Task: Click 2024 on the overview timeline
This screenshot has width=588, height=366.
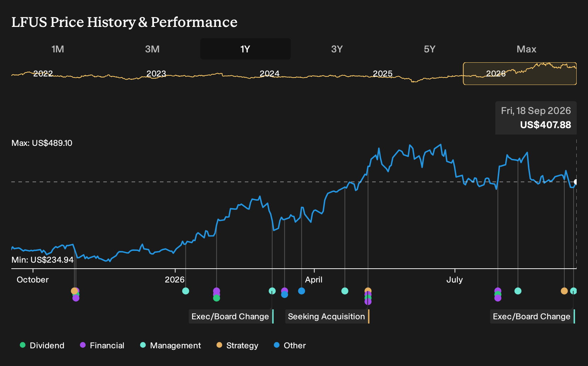Action: click(x=270, y=74)
